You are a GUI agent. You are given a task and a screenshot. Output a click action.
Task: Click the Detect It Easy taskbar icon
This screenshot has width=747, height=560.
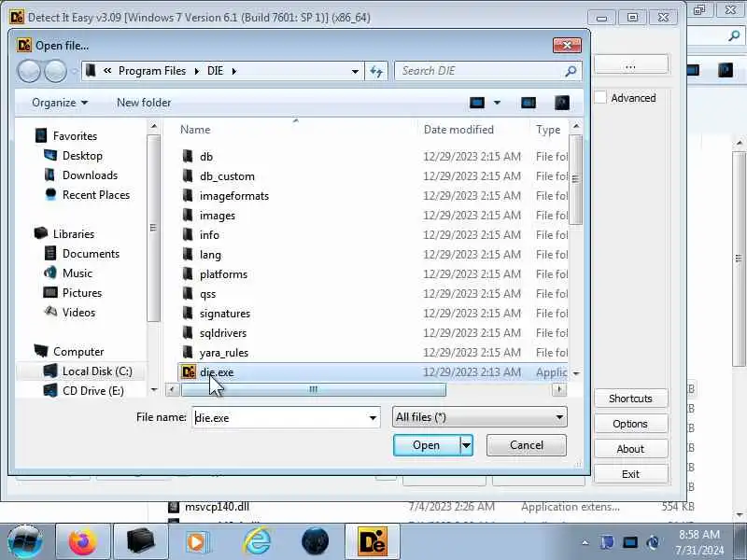[373, 542]
